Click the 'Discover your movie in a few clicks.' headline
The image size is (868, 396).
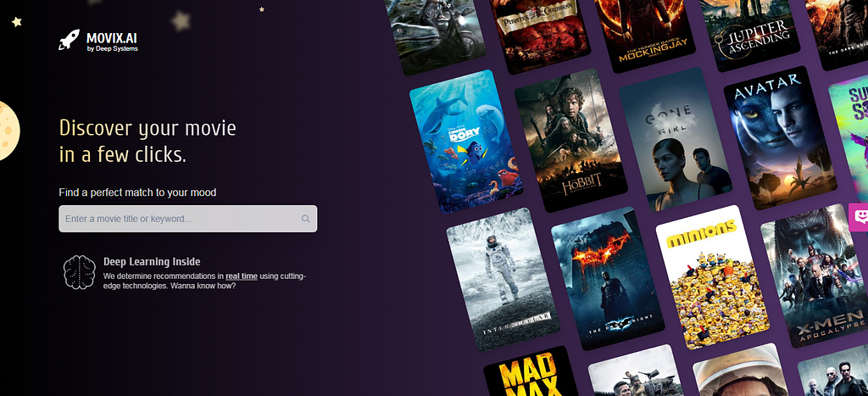147,142
